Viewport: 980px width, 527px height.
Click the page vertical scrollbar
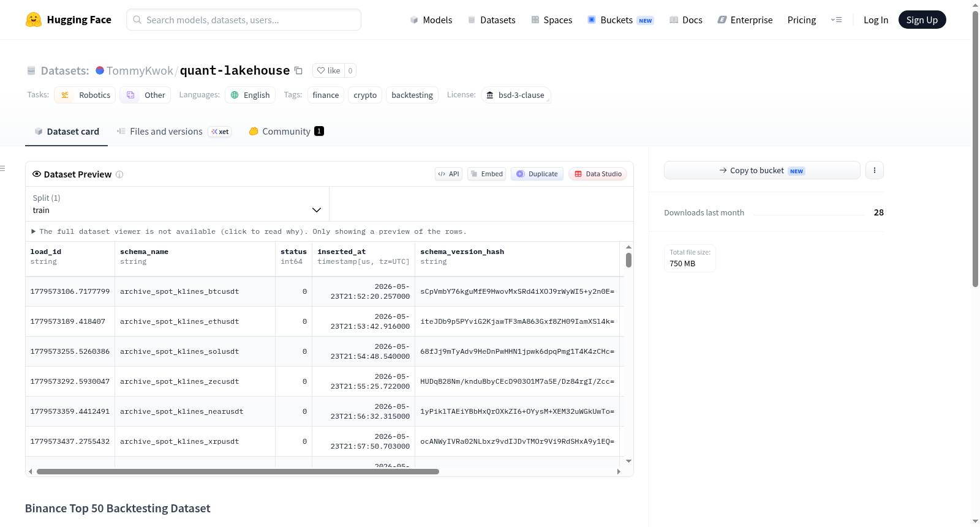pos(975,149)
